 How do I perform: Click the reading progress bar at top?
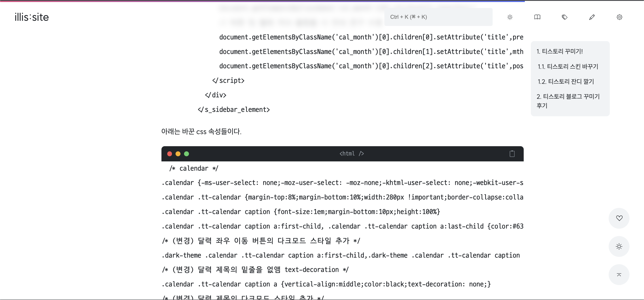(263, 1)
